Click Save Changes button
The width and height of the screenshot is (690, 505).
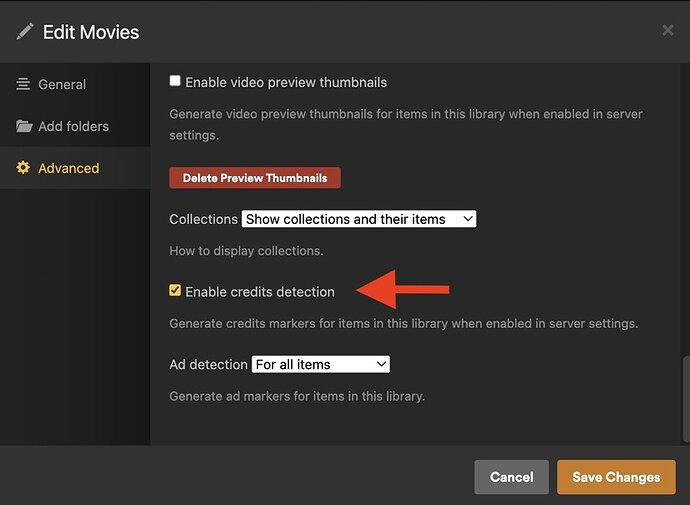coord(616,477)
